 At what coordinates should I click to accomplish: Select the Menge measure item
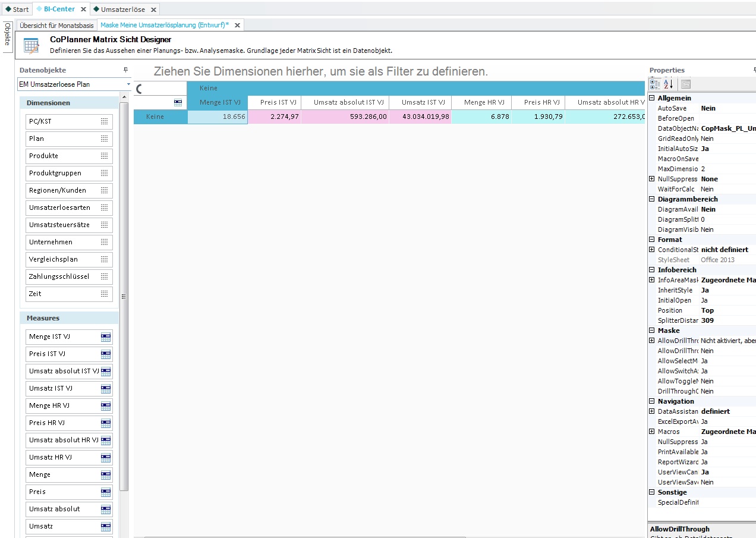click(70, 474)
